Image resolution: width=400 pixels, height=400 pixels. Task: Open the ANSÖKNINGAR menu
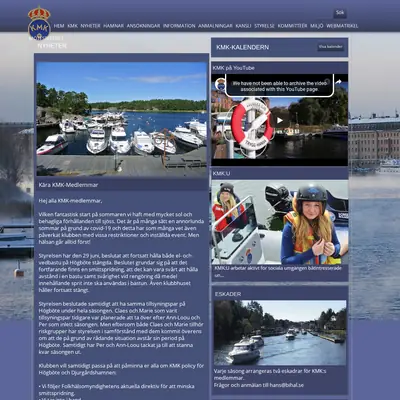click(143, 26)
